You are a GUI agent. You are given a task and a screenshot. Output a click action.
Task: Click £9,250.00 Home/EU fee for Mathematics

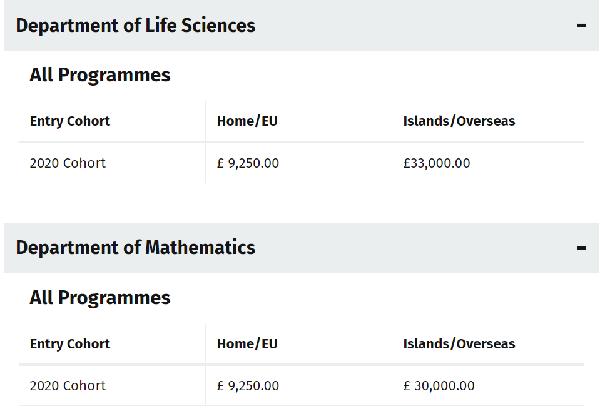(x=248, y=385)
